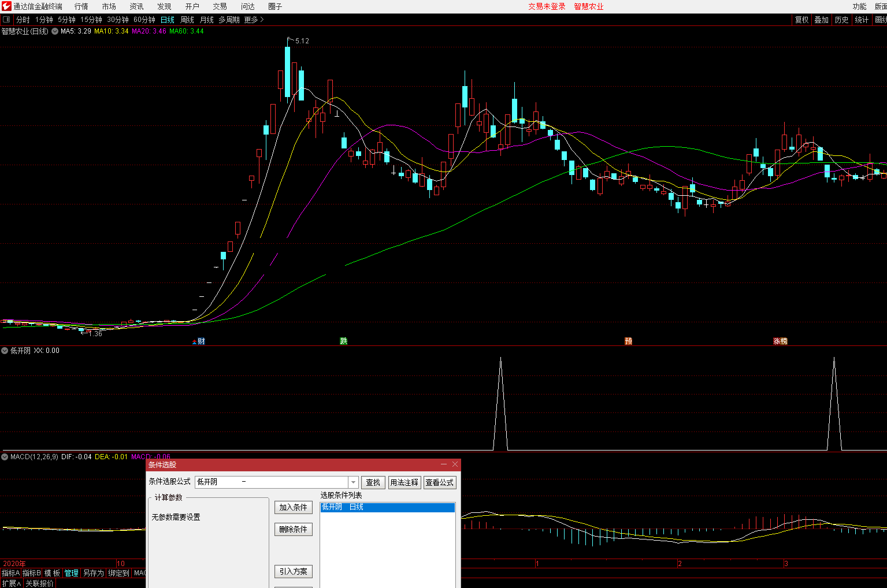Expand the 低开阴 indicator panel arrow

point(5,351)
